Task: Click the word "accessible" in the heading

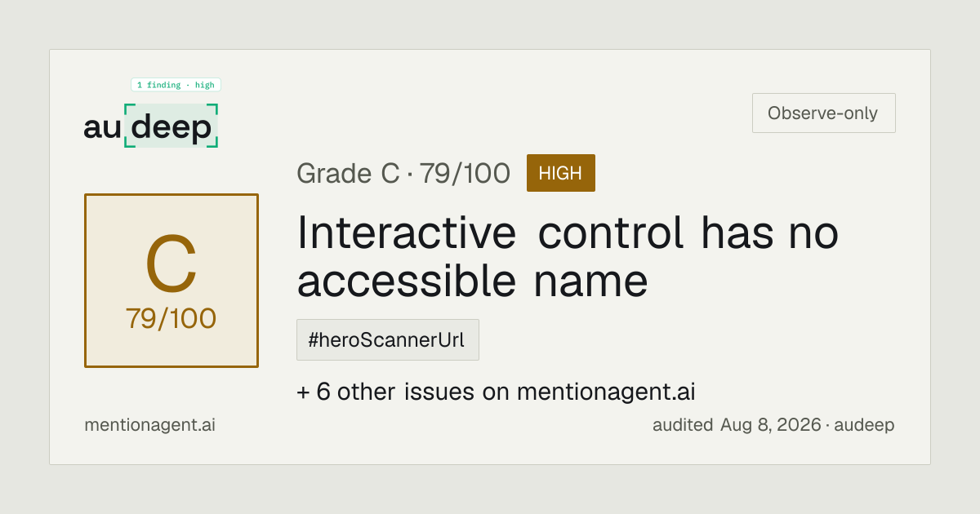Action: pyautogui.click(x=407, y=281)
